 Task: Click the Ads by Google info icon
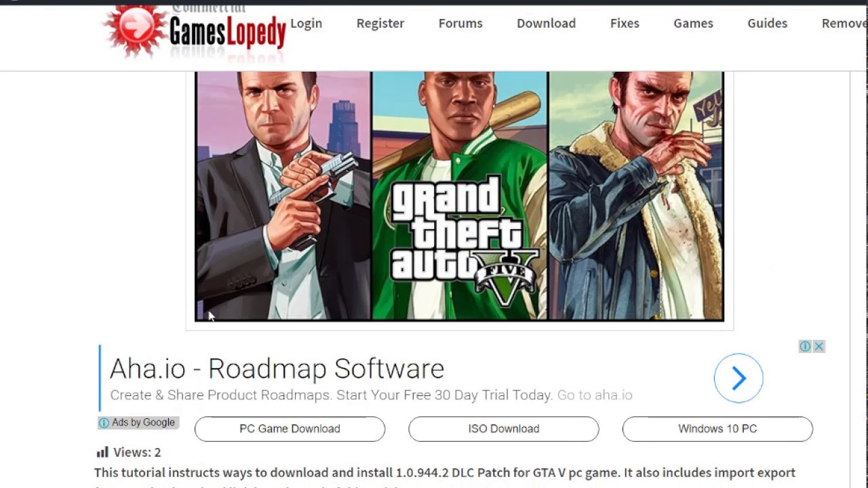click(x=104, y=423)
